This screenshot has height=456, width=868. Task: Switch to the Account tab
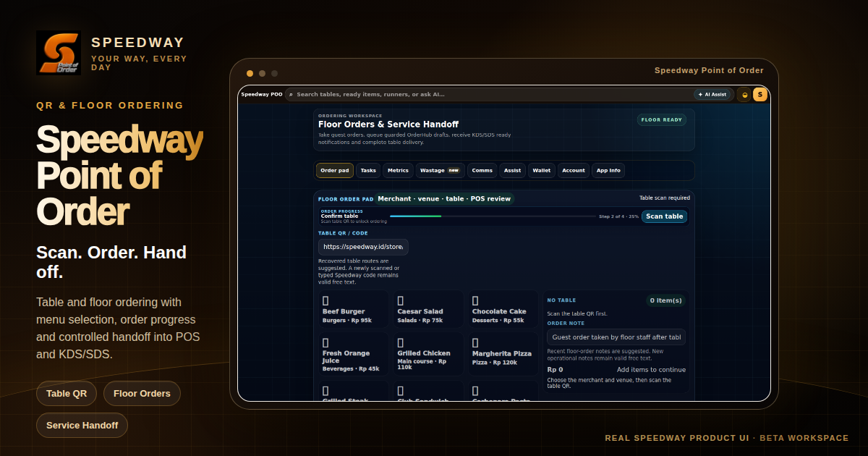[x=574, y=171]
